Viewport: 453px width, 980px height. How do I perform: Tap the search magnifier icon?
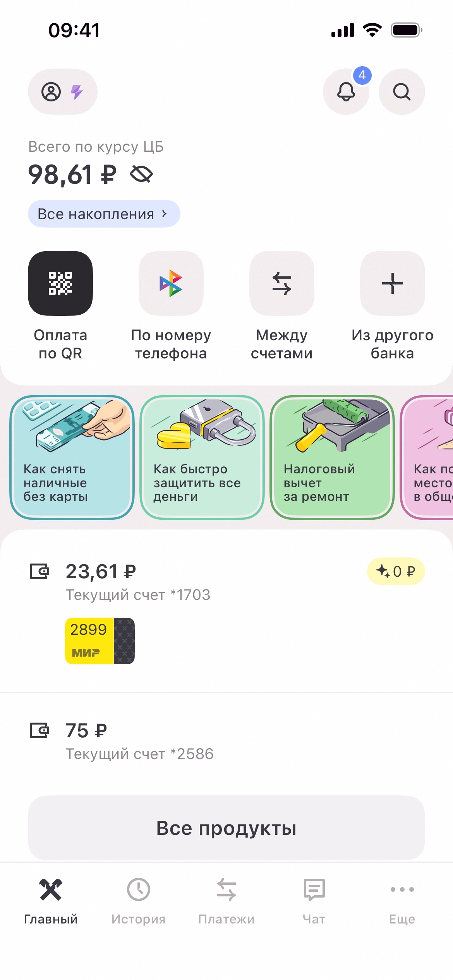coord(402,92)
